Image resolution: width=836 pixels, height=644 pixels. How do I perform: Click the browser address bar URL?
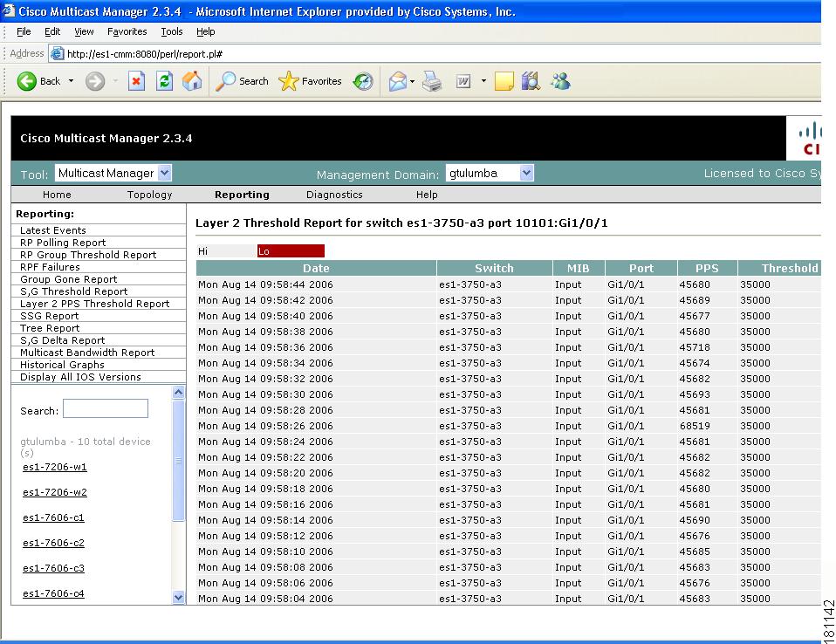[x=145, y=54]
